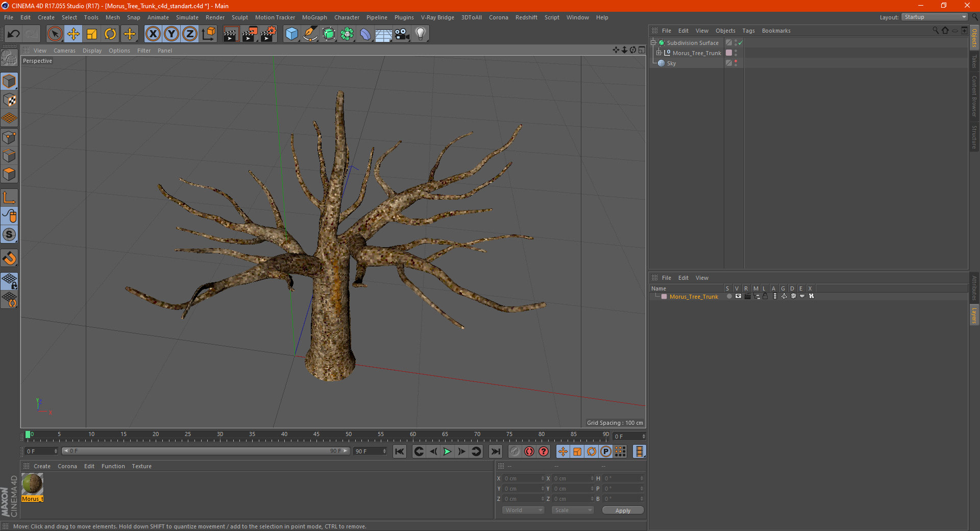
Task: Open the MoGraph menu
Action: [314, 17]
